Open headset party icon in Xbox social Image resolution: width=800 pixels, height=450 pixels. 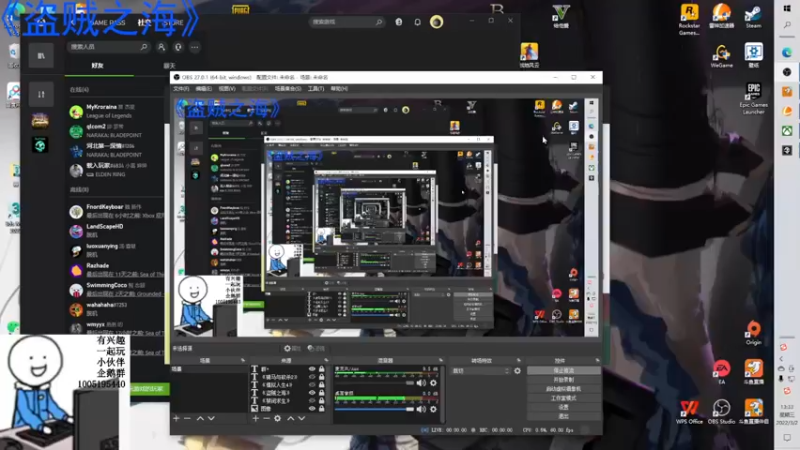pyautogui.click(x=178, y=47)
